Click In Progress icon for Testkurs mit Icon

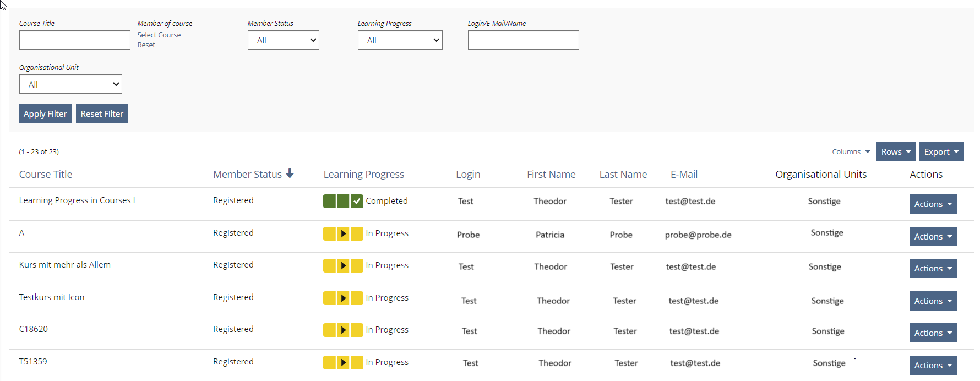coord(343,298)
